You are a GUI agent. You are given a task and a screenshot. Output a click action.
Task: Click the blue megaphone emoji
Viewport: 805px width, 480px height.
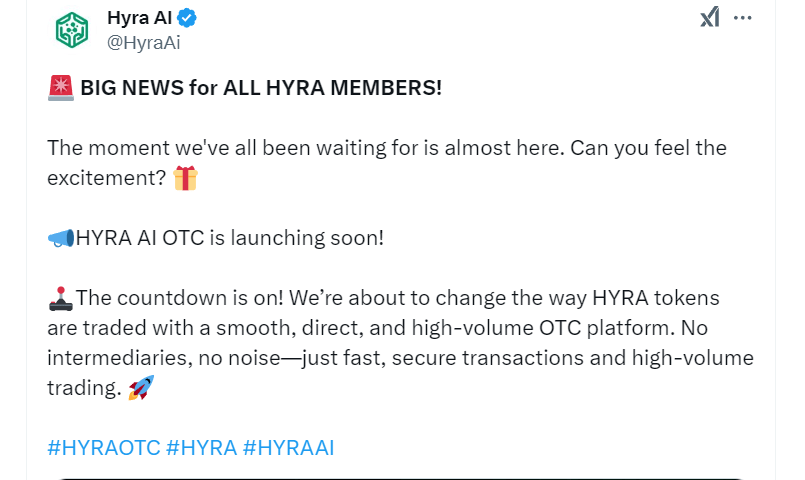point(61,238)
